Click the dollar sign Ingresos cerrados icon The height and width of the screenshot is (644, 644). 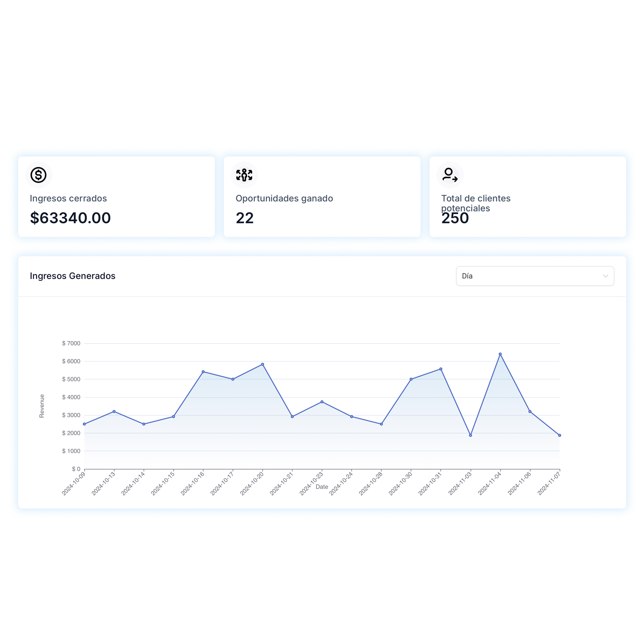coord(38,175)
